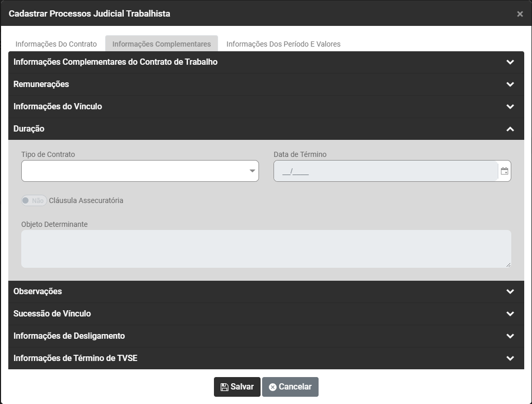Image resolution: width=532 pixels, height=404 pixels.
Task: Grab the Objeto Determinante resize handle
Action: [x=508, y=265]
